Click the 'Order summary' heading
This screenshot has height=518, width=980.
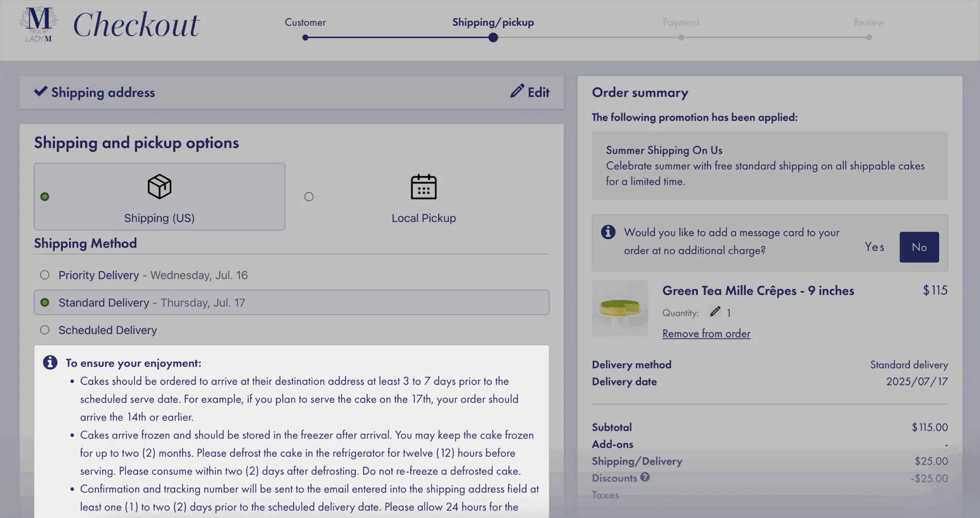pos(640,92)
